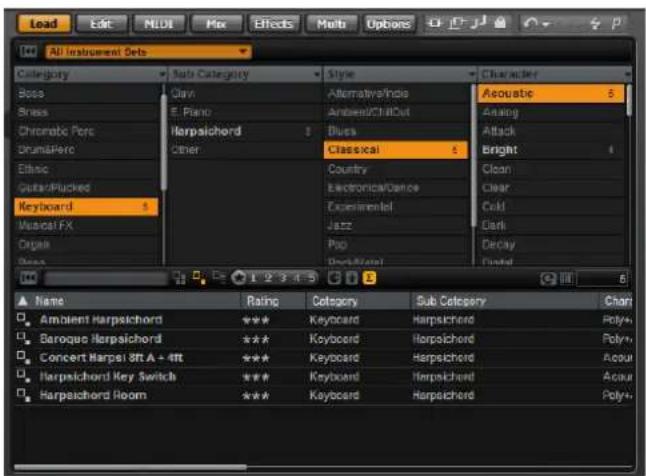
Task: Set rating filter to 5
Action: click(312, 278)
